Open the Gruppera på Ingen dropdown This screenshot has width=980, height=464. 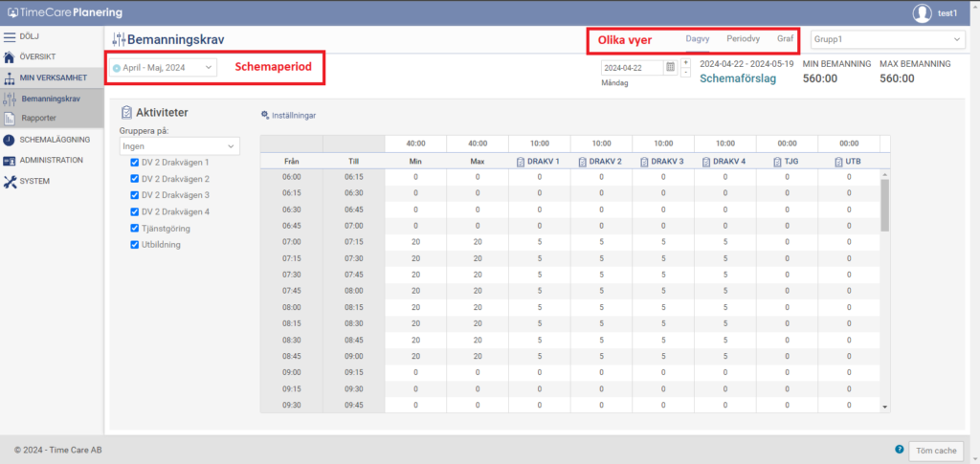pos(178,145)
